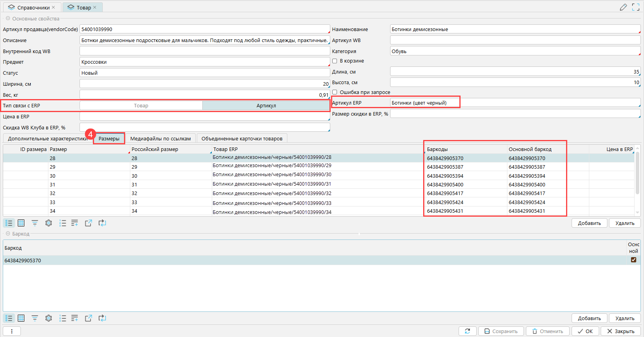Screen dimensions: 644x337
Task: Toggle the Ошибка при запросе checkbox
Action: click(335, 92)
